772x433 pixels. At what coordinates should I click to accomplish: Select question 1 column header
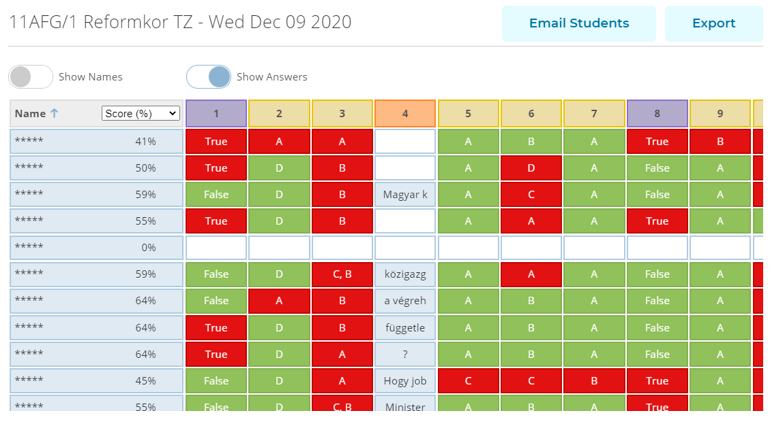[216, 114]
